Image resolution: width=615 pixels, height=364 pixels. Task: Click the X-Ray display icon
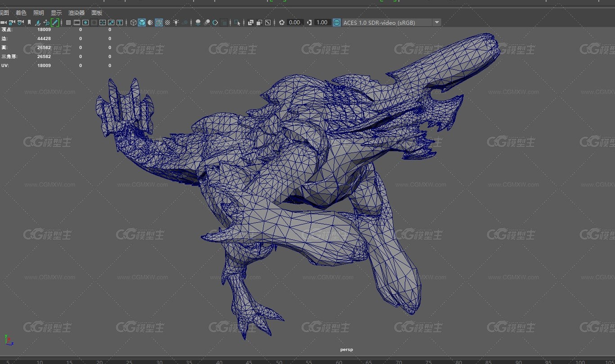point(251,22)
